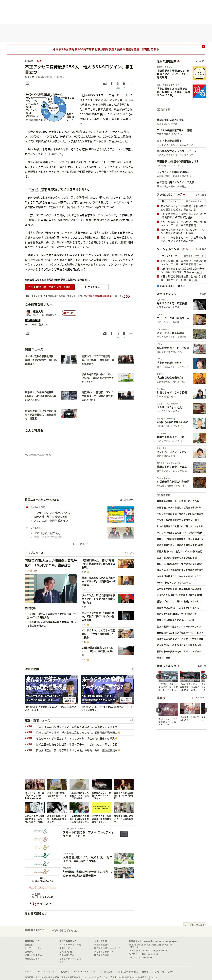Click the mail icon under the author section

click(x=105, y=333)
